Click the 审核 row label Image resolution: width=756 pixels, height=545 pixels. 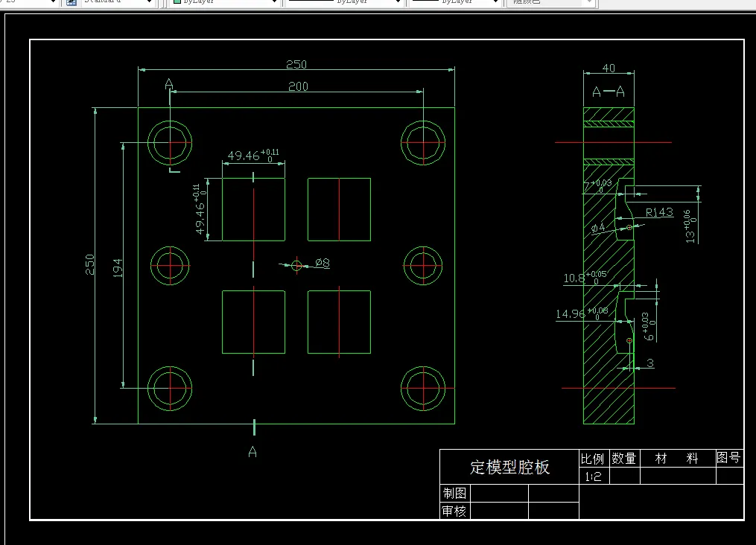(x=454, y=511)
